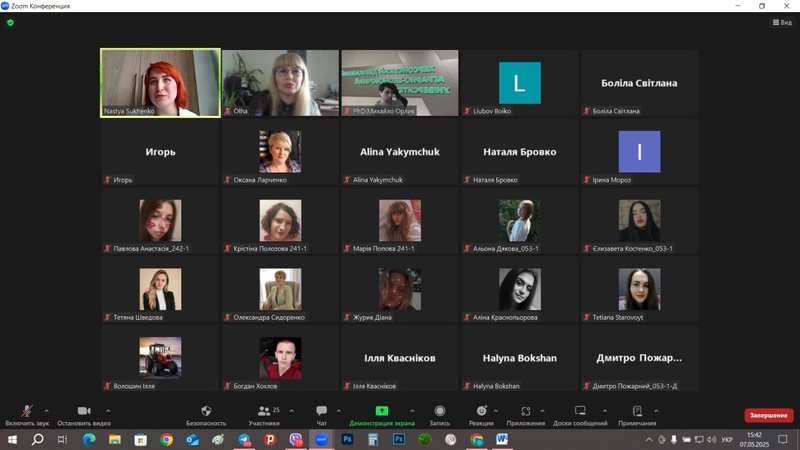Unmute microphone with Включить звук
The height and width of the screenshot is (450, 800).
tap(25, 412)
